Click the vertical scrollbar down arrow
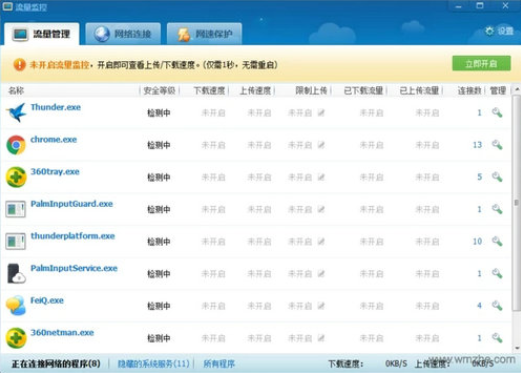This screenshot has width=521, height=373. (517, 348)
